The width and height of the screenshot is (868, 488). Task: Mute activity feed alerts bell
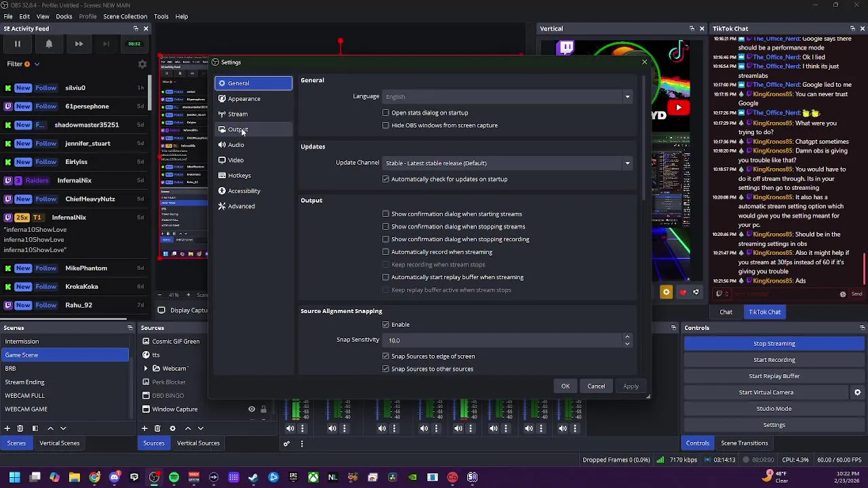click(x=49, y=44)
